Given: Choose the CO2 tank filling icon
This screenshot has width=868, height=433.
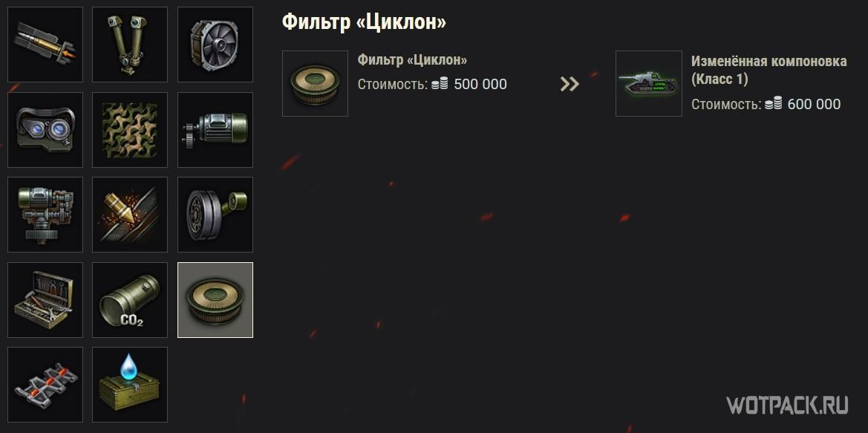Looking at the screenshot, I should tap(129, 299).
